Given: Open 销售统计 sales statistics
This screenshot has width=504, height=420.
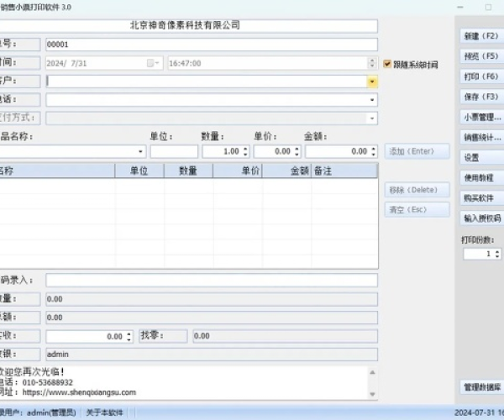Looking at the screenshot, I should [482, 138].
